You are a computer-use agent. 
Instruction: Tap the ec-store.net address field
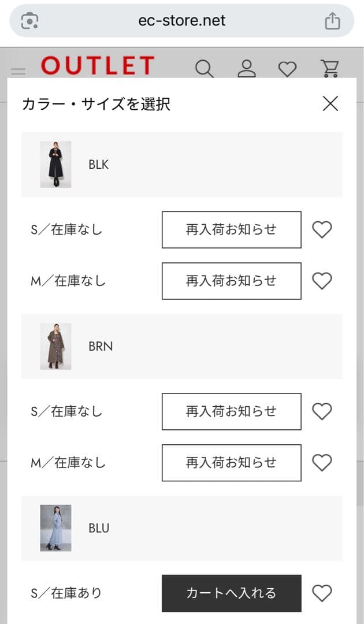point(182,21)
